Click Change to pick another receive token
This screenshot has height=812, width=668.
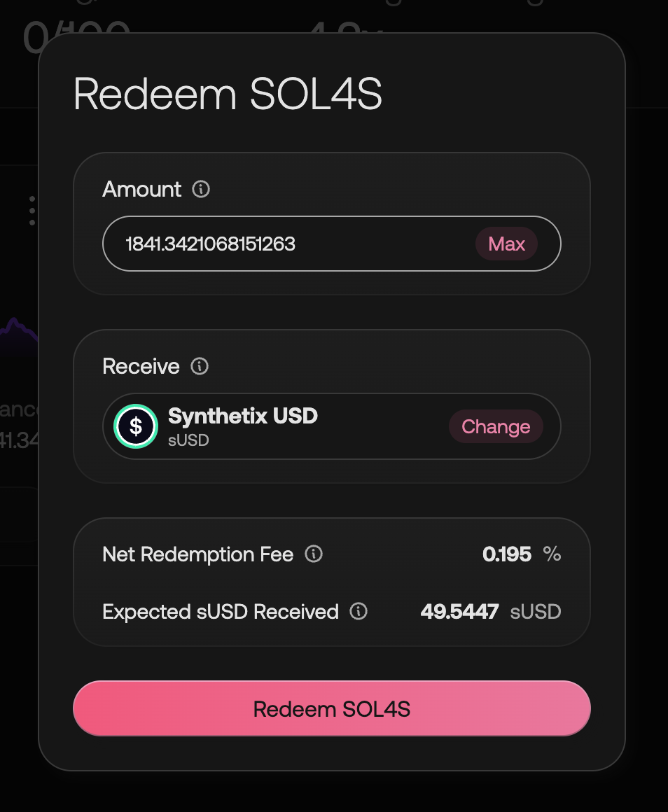(496, 427)
